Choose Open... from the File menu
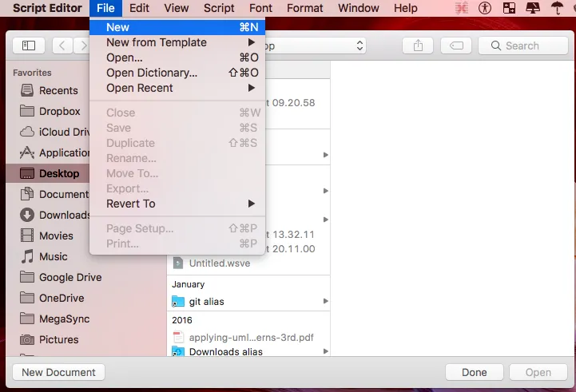Image resolution: width=576 pixels, height=392 pixels. coord(177,57)
